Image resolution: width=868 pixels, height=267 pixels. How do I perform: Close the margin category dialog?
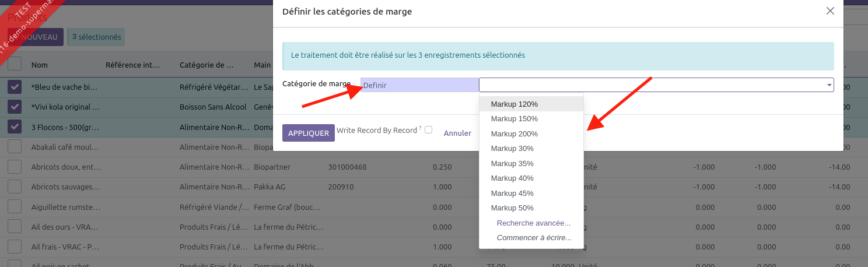(x=830, y=11)
